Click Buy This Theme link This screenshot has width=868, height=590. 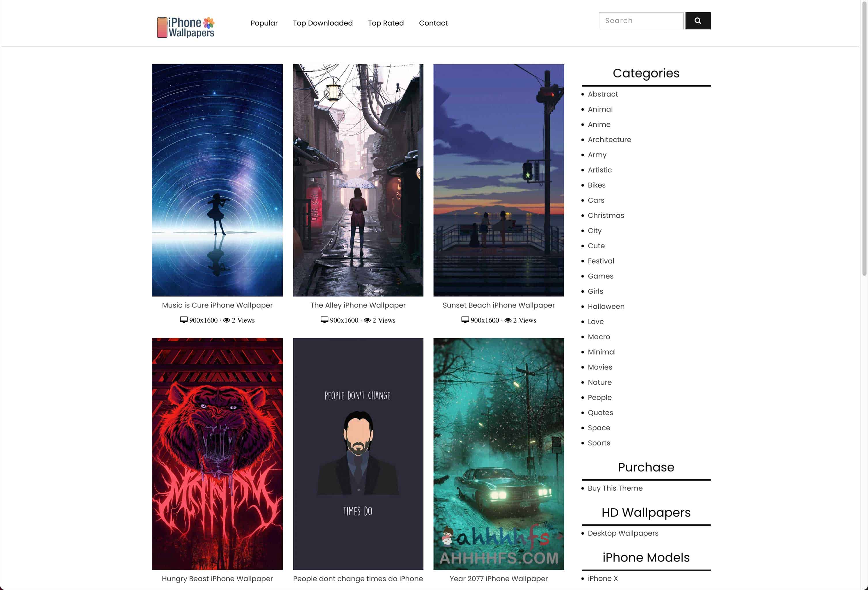click(615, 488)
